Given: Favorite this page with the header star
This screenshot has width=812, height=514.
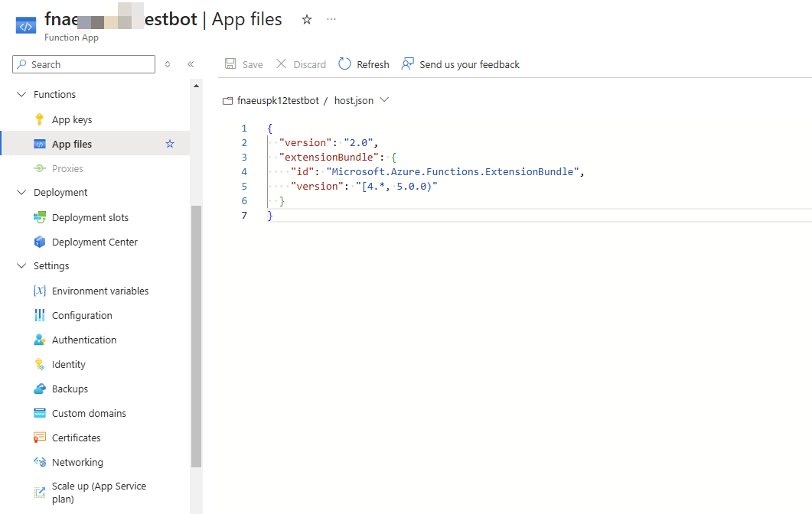Looking at the screenshot, I should (307, 20).
